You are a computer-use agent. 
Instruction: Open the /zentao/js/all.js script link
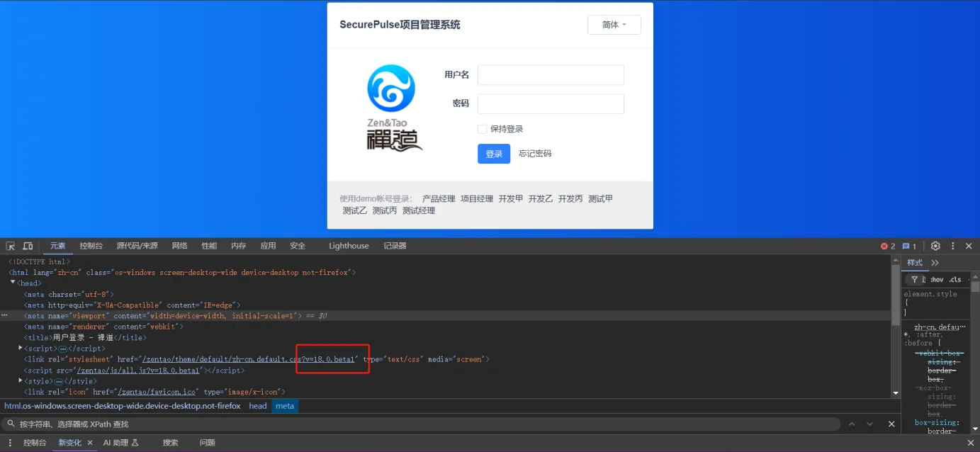pos(139,371)
